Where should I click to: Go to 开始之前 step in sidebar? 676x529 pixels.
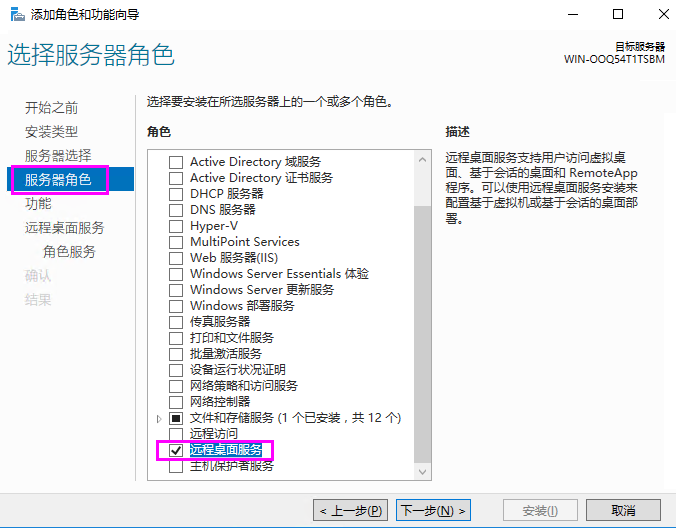click(x=51, y=108)
